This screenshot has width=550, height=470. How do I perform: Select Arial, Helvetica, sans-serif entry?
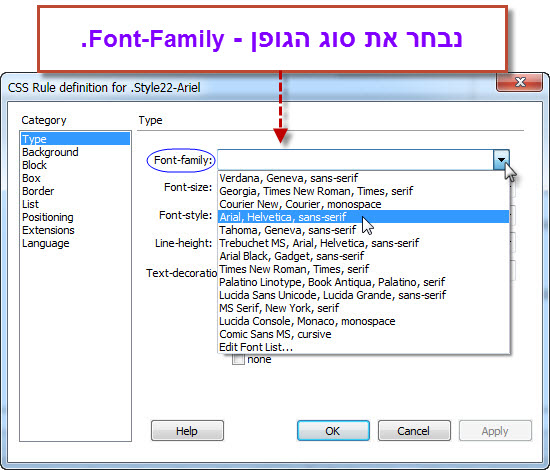[363, 217]
